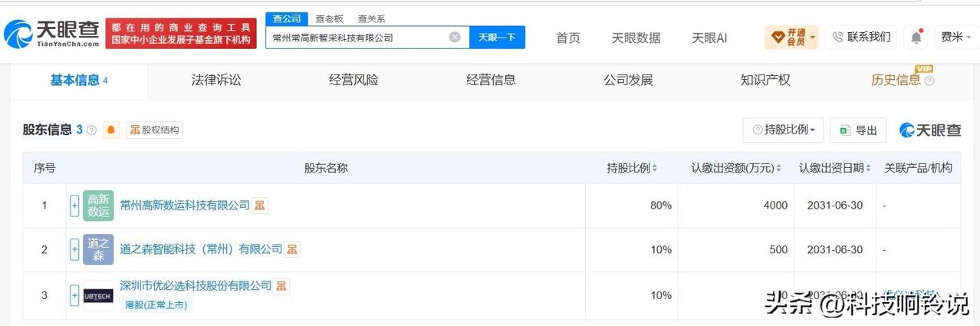Select the 知识产权 tab

(x=765, y=81)
